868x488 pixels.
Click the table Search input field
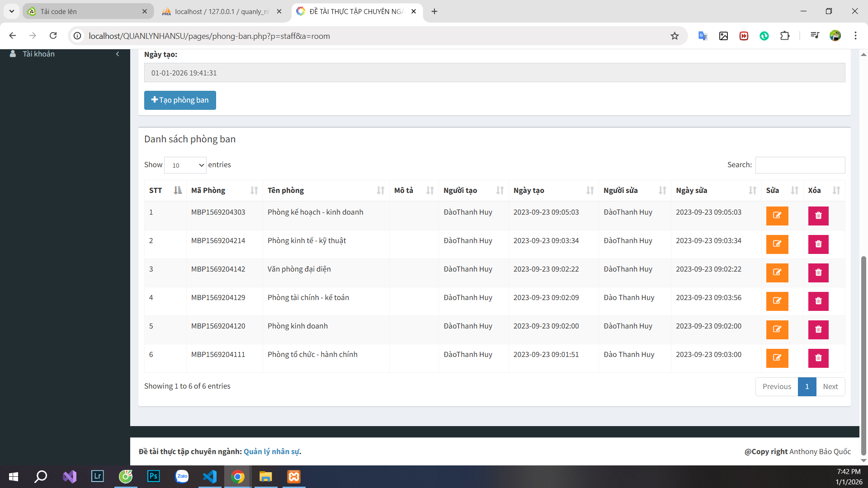800,165
